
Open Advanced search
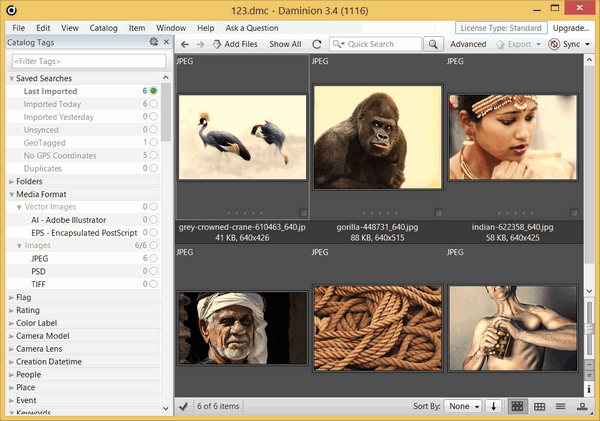[x=468, y=44]
